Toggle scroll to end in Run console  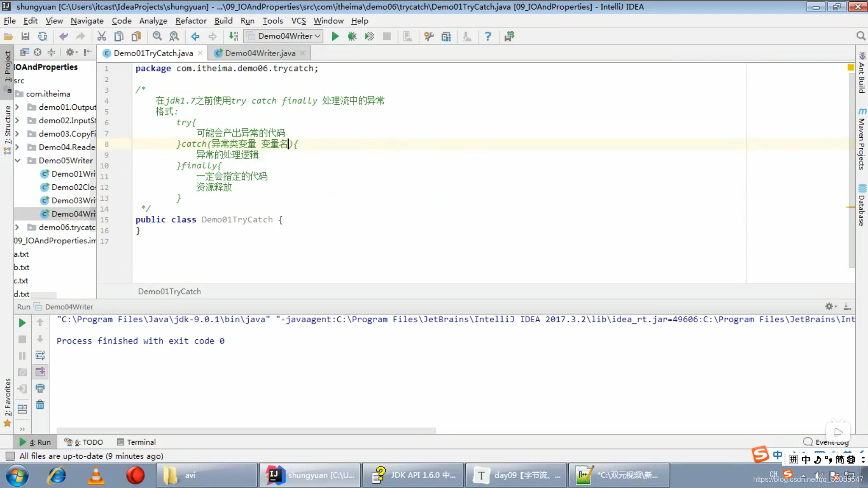click(40, 371)
